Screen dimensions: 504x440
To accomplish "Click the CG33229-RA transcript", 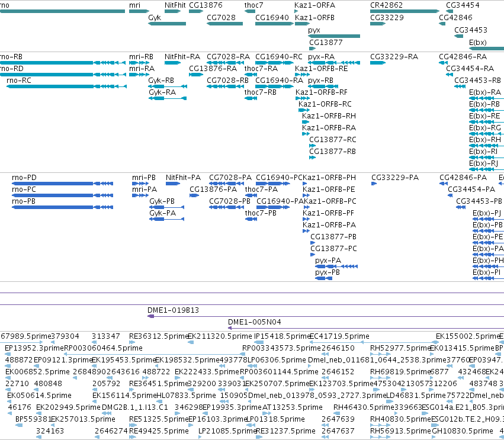I will [x=378, y=63].
